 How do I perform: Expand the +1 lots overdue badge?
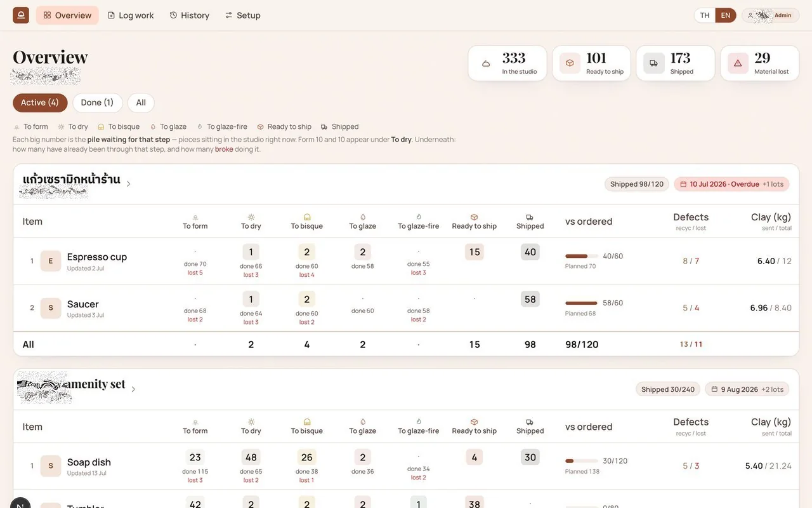coord(773,184)
